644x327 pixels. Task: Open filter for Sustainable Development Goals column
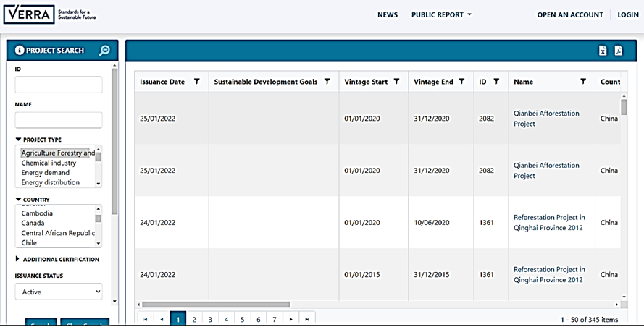(x=327, y=82)
